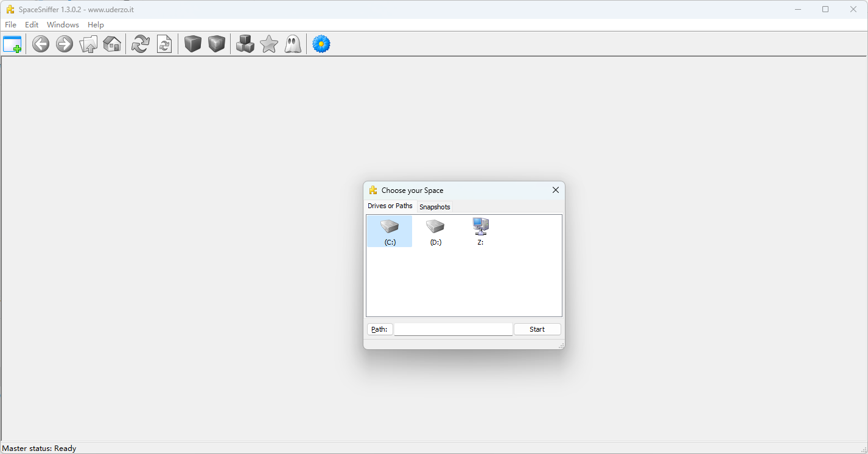Click the Go forward arrow icon
Screen dimensions: 868x454
tap(65, 44)
